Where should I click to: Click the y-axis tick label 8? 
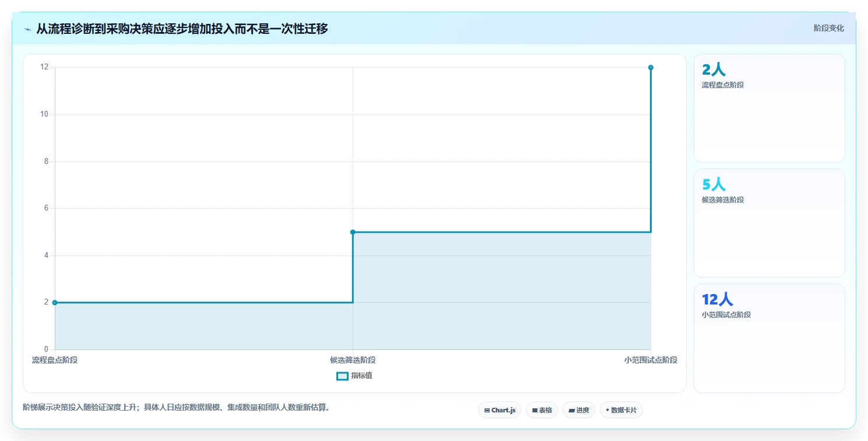coord(46,162)
